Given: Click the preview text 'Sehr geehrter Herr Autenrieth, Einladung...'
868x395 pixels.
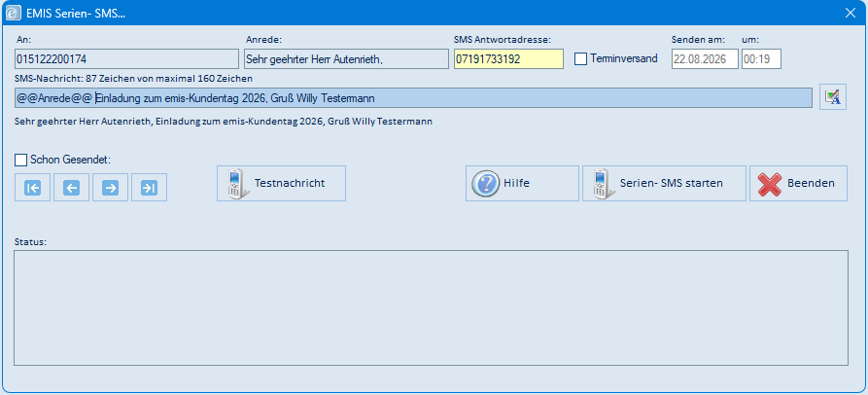Looking at the screenshot, I should [224, 121].
